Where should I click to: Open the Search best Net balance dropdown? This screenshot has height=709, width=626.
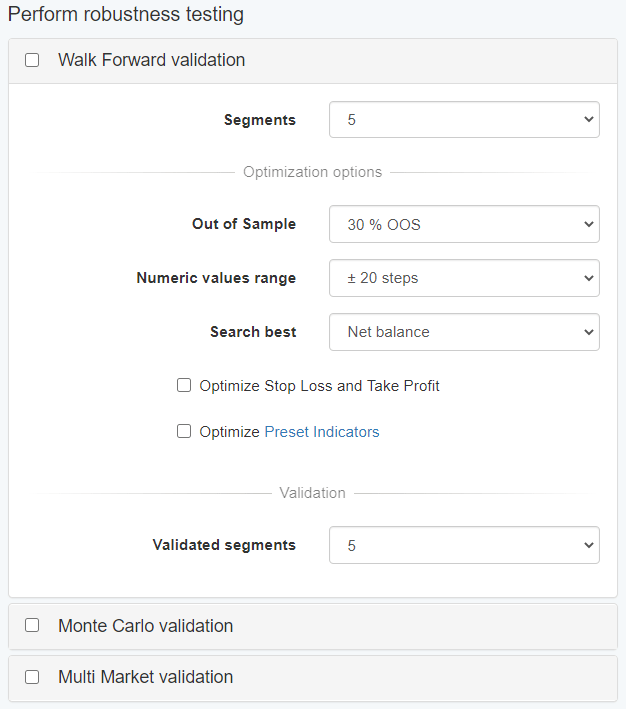pyautogui.click(x=464, y=332)
